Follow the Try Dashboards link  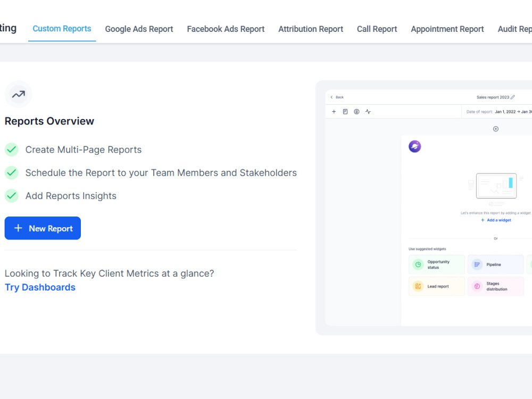[x=40, y=287]
